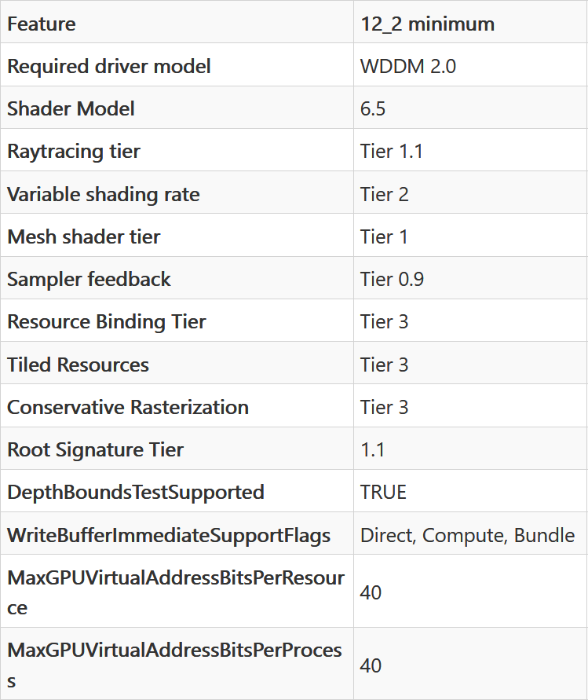Click the "6.5" Shader Model value
Viewport: 588px width, 700px height.
pos(373,108)
